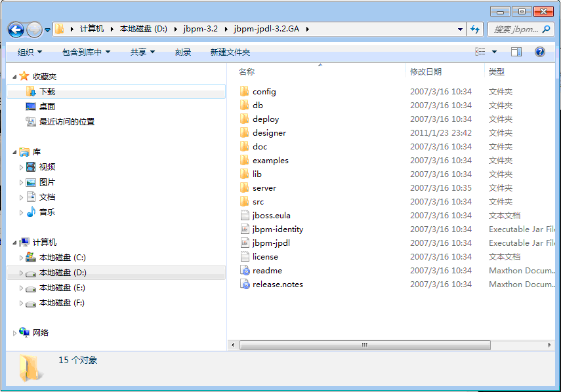Click the 本地磁盘 (C:) drive icon

point(31,257)
